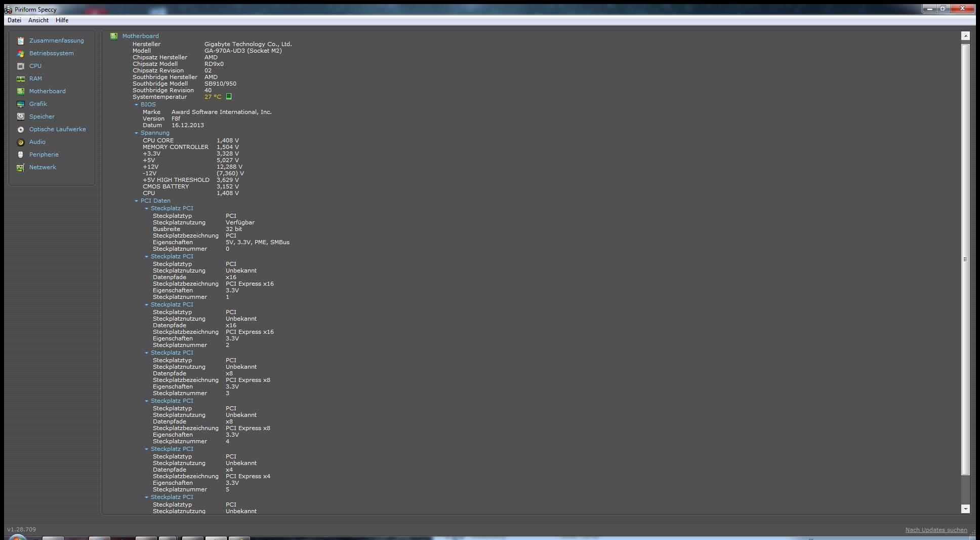Collapse Steckplatz PCI group with Steckplatznummer 3

(x=147, y=353)
